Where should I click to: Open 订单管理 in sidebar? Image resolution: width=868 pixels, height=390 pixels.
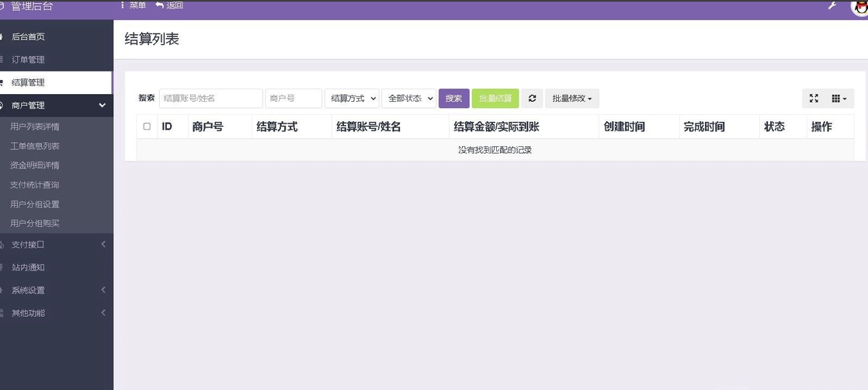point(57,59)
